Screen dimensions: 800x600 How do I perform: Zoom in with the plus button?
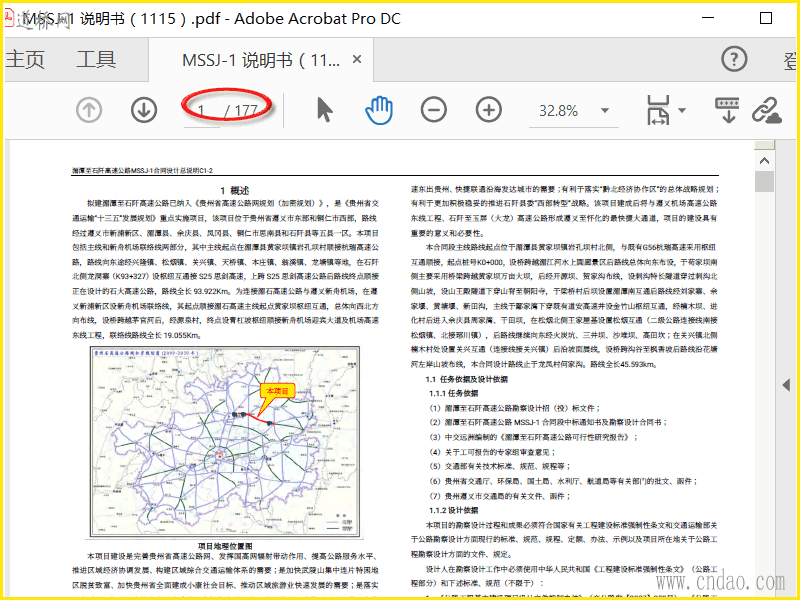point(489,110)
